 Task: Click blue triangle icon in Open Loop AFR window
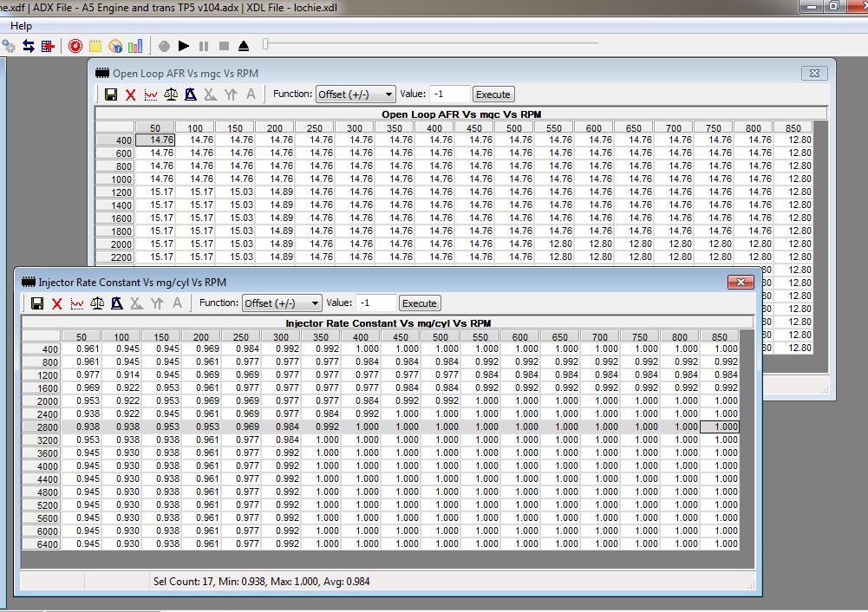point(191,94)
